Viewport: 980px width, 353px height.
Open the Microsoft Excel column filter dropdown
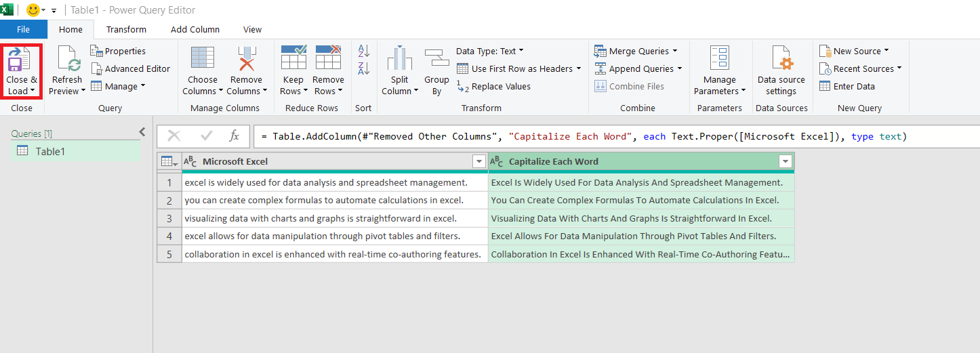(479, 161)
